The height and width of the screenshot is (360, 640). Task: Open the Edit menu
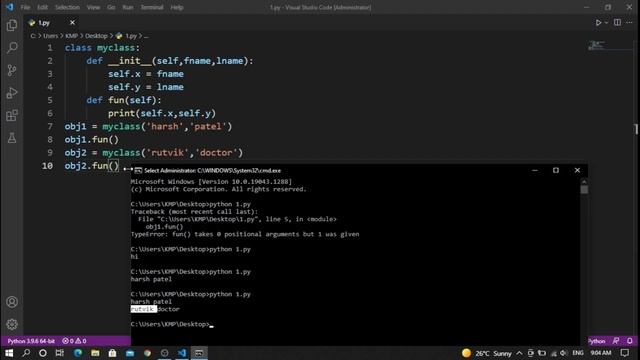tap(42, 7)
